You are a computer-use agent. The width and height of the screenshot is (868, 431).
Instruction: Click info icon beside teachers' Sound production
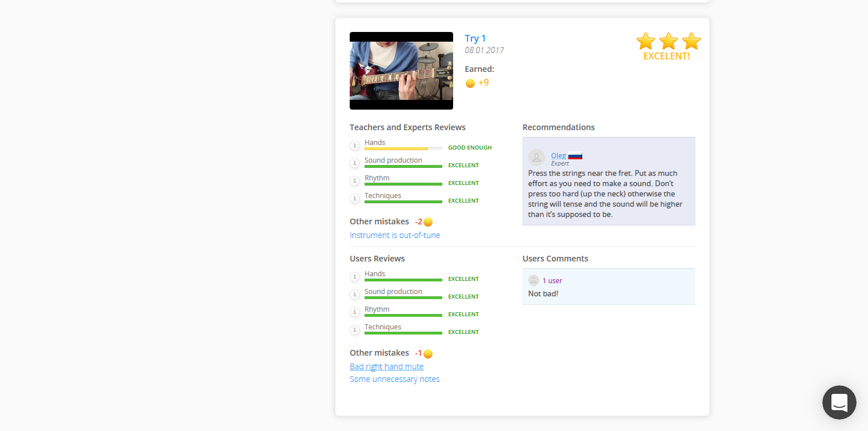coord(354,163)
